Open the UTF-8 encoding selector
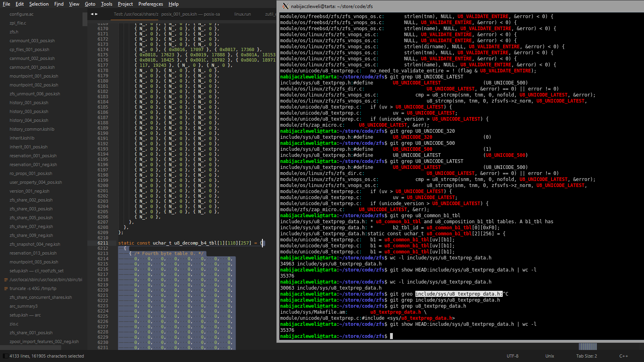Screen dimensions: 644x362 [x=512, y=356]
